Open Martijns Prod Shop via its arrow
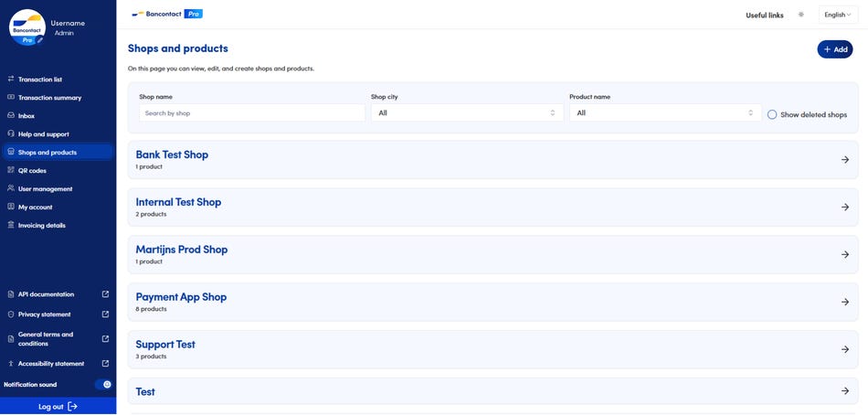 (845, 254)
